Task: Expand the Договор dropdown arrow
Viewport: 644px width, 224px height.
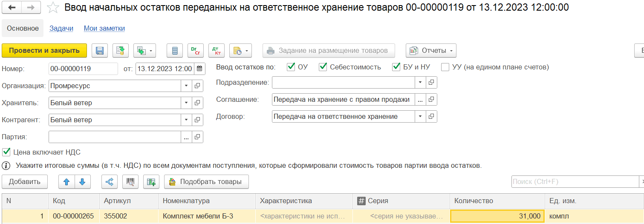Action: pyautogui.click(x=420, y=116)
